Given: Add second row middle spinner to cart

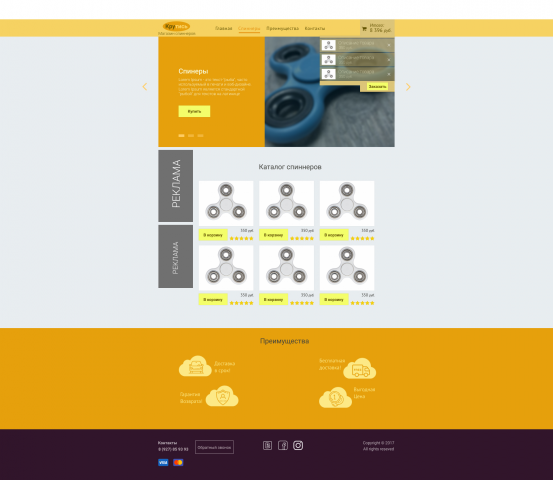Looking at the screenshot, I should pyautogui.click(x=274, y=299).
